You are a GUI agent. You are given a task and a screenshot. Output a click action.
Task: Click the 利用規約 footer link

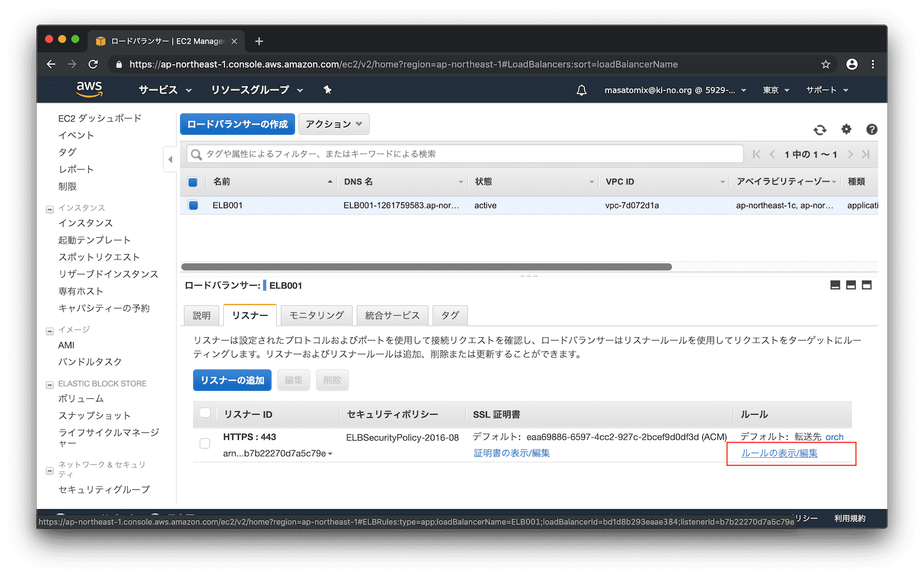[849, 518]
